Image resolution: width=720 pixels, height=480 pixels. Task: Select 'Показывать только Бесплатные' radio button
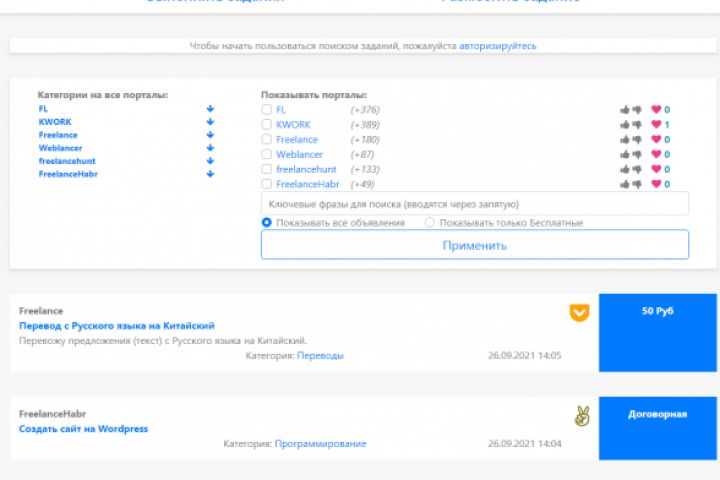[429, 222]
